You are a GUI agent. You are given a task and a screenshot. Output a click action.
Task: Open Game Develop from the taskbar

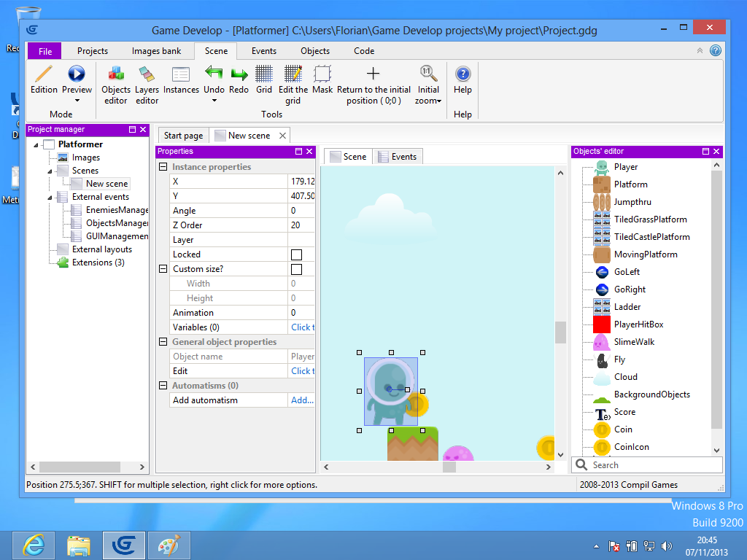point(123,545)
